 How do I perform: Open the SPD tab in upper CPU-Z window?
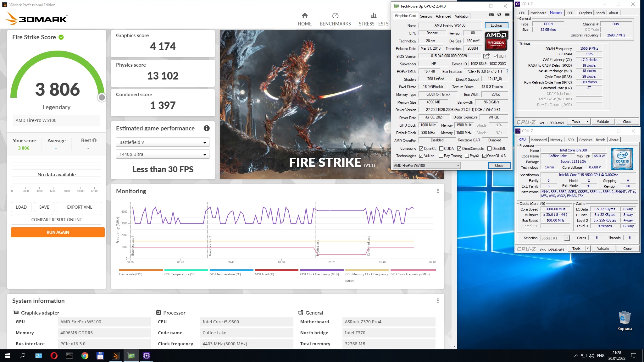click(x=570, y=13)
